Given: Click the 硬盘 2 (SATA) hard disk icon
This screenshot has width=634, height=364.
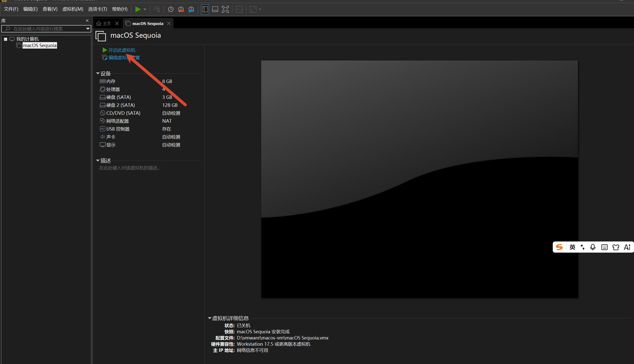Looking at the screenshot, I should 103,105.
